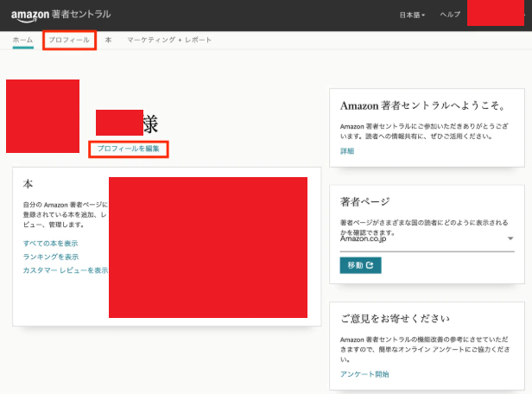Click the Amazon 著者セントラル logo

[x=60, y=15]
